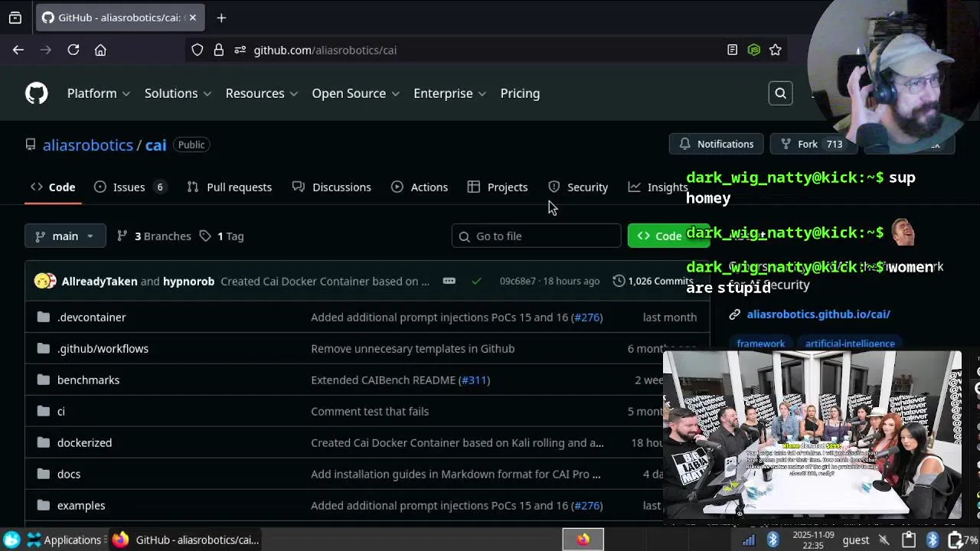Expand the Solutions navigation dropdown
Viewport: 980px width, 551px height.
point(178,93)
